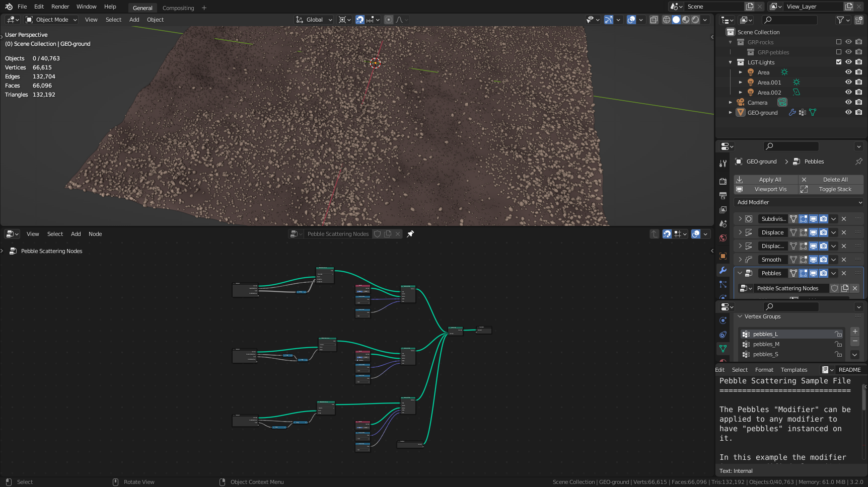
Task: Uncheck the LGT-Lights collection checkbox
Action: click(x=839, y=62)
